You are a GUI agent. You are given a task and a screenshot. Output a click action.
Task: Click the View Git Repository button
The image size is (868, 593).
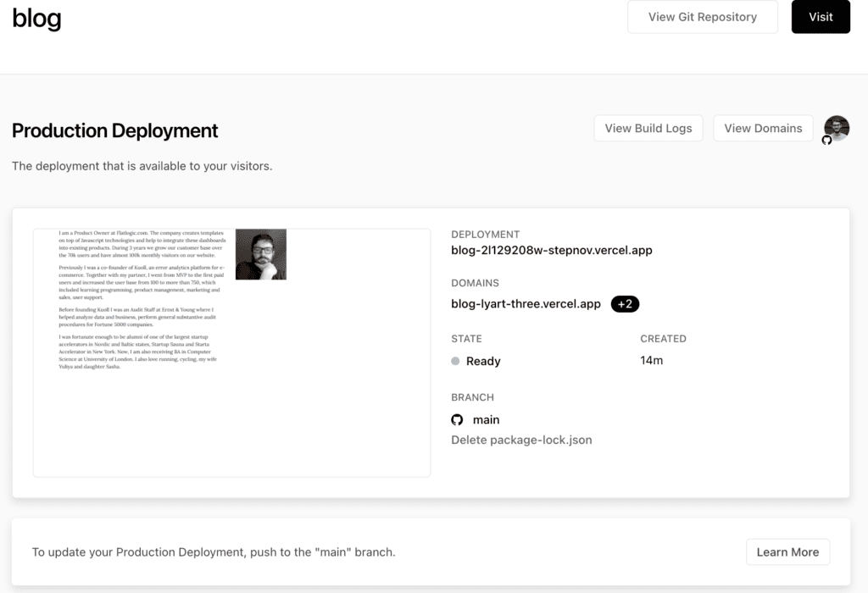[x=703, y=17]
